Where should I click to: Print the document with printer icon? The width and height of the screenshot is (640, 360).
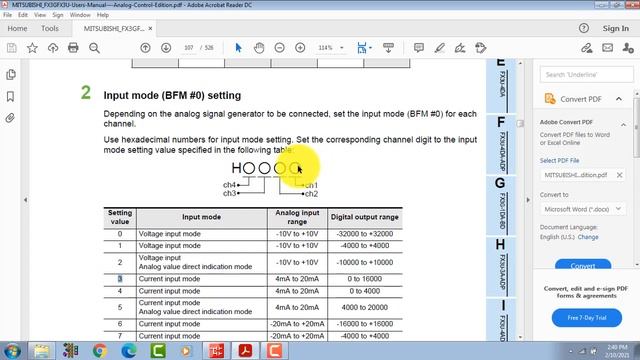tap(73, 48)
